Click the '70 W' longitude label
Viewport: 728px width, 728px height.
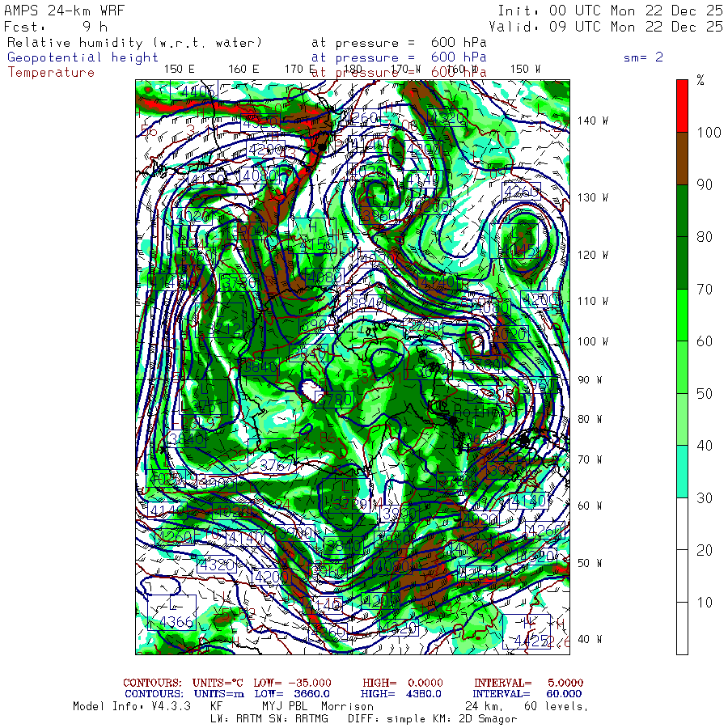point(590,459)
